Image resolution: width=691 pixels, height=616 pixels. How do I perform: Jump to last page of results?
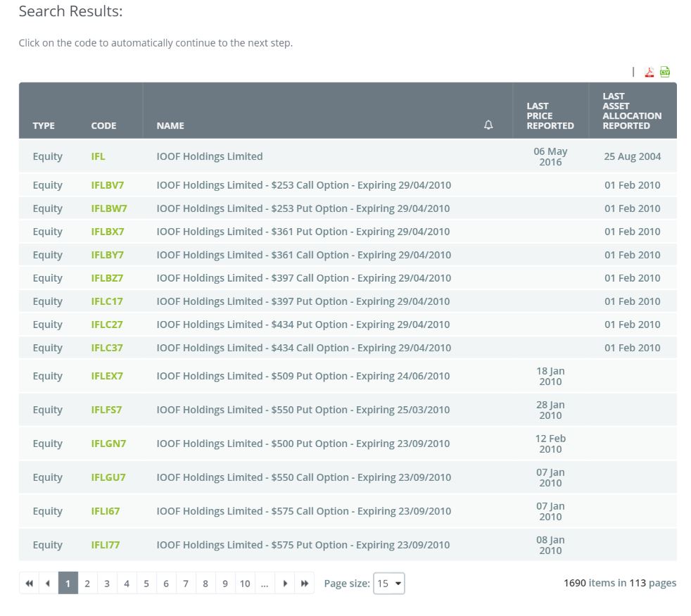305,584
